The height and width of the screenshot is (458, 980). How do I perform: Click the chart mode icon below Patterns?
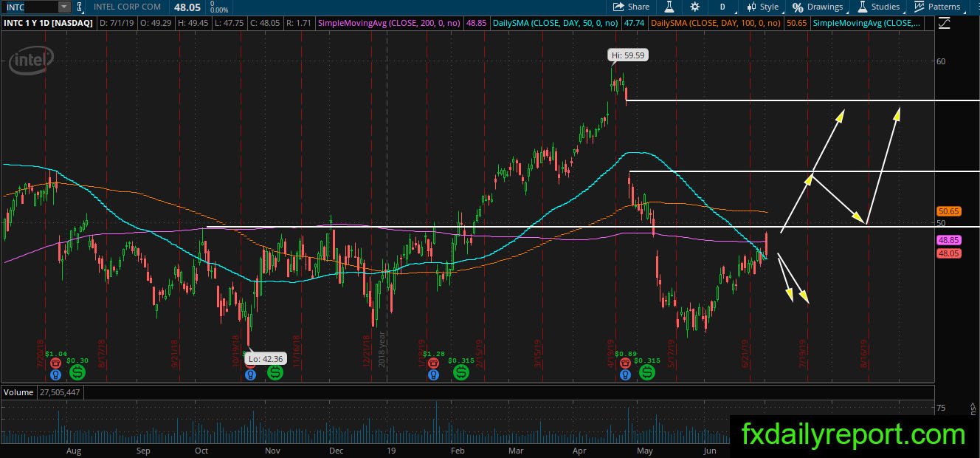click(x=945, y=24)
